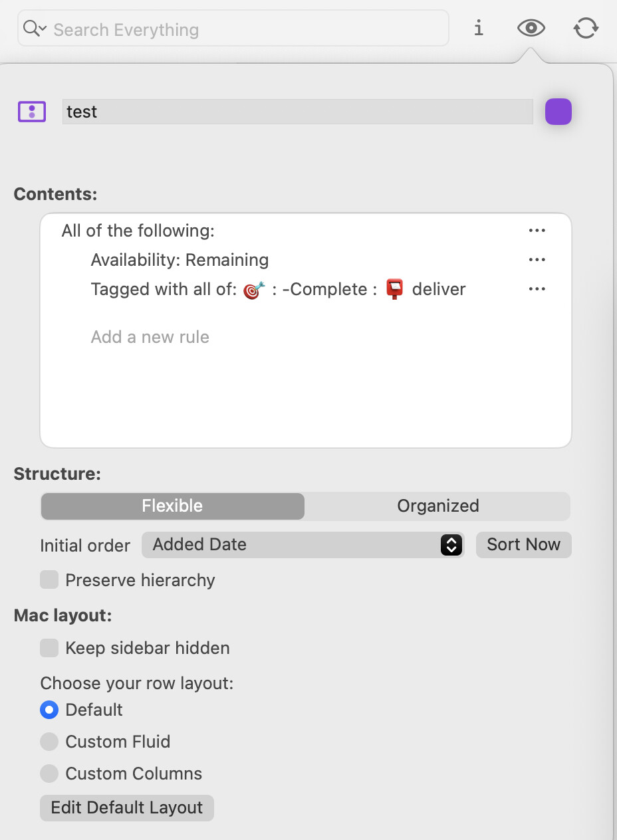This screenshot has width=617, height=840.
Task: Open options menu for Availability rule
Action: point(537,260)
